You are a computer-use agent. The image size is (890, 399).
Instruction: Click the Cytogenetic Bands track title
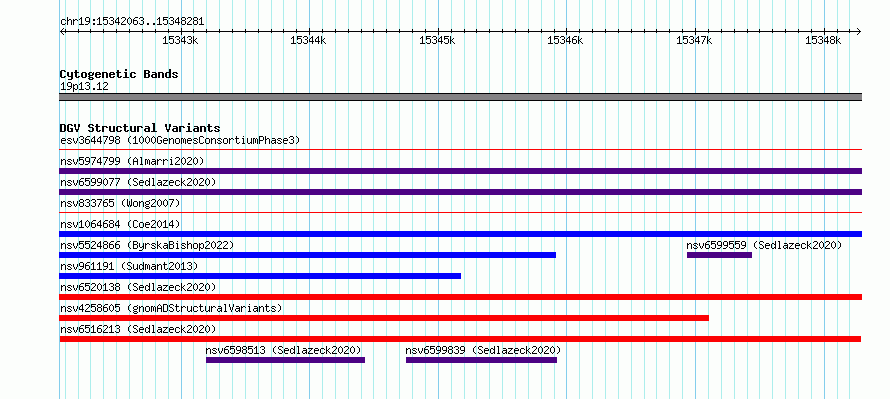point(119,74)
